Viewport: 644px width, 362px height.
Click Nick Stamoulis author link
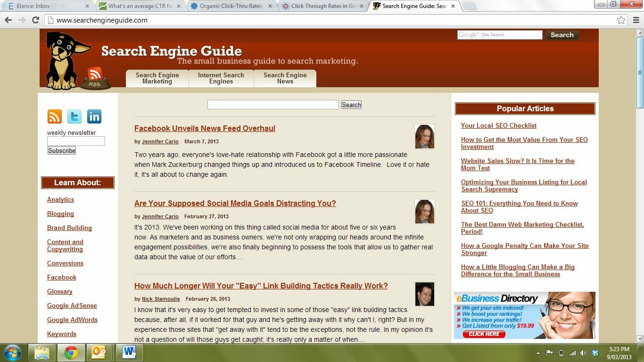161,299
